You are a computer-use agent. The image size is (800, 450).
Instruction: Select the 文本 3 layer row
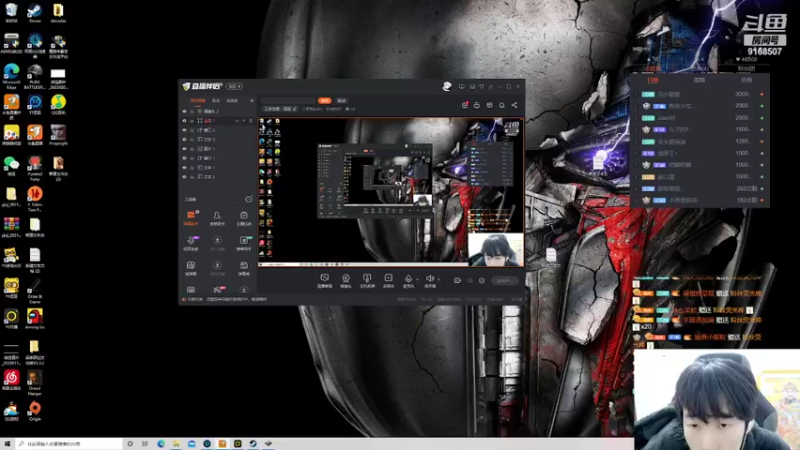point(218,139)
